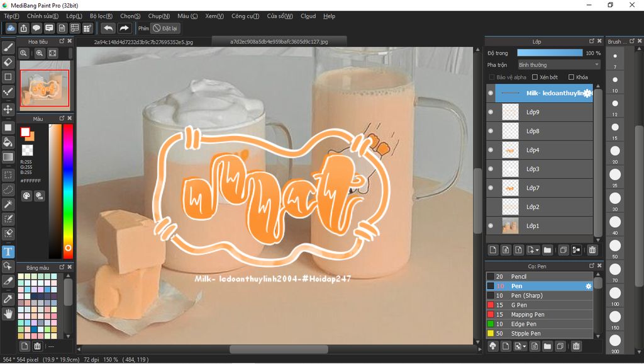
Task: Switch to the 2a94c148d4d7232d3b9c7b27695352e5.jpg tab
Action: tap(143, 42)
